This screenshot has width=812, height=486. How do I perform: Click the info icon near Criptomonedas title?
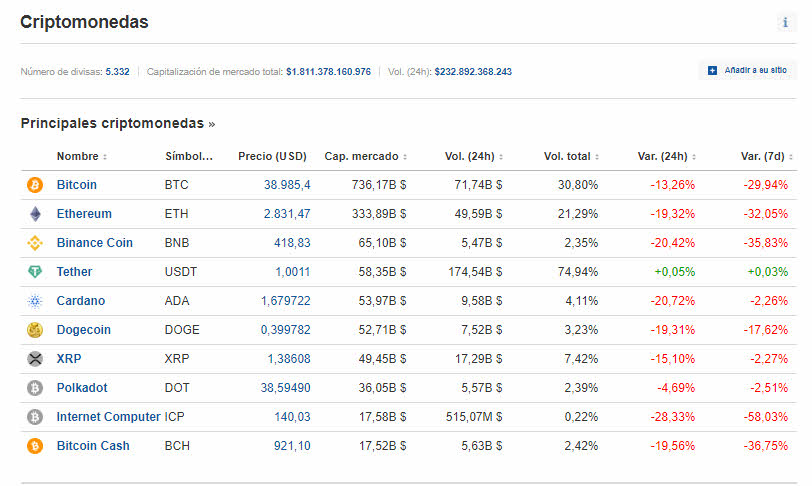[785, 22]
